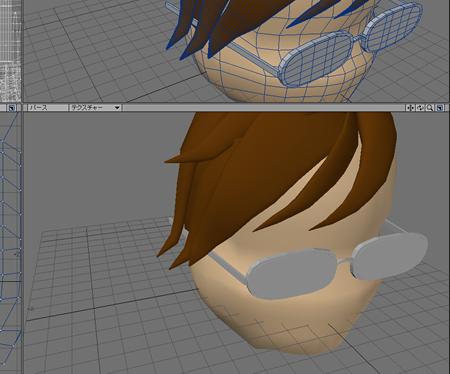The image size is (450, 374).
Task: Maximize the perspective viewport with corner icon
Action: [440, 108]
